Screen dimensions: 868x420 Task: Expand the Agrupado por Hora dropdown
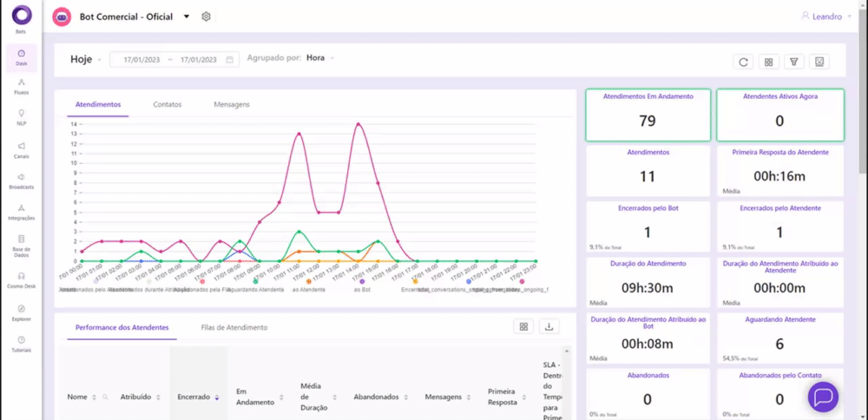coord(319,58)
